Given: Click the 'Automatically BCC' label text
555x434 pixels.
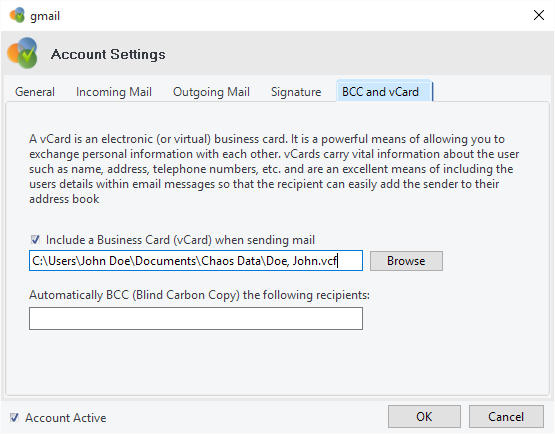Looking at the screenshot, I should pos(199,295).
